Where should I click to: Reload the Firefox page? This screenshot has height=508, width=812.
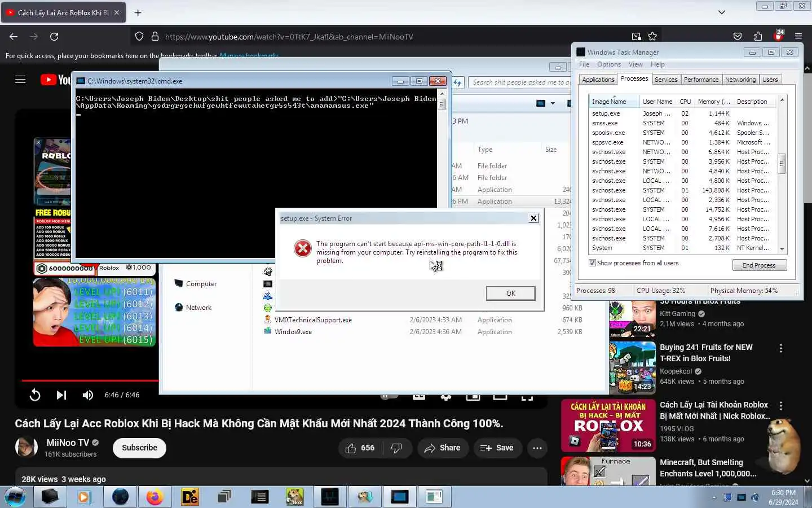click(54, 37)
